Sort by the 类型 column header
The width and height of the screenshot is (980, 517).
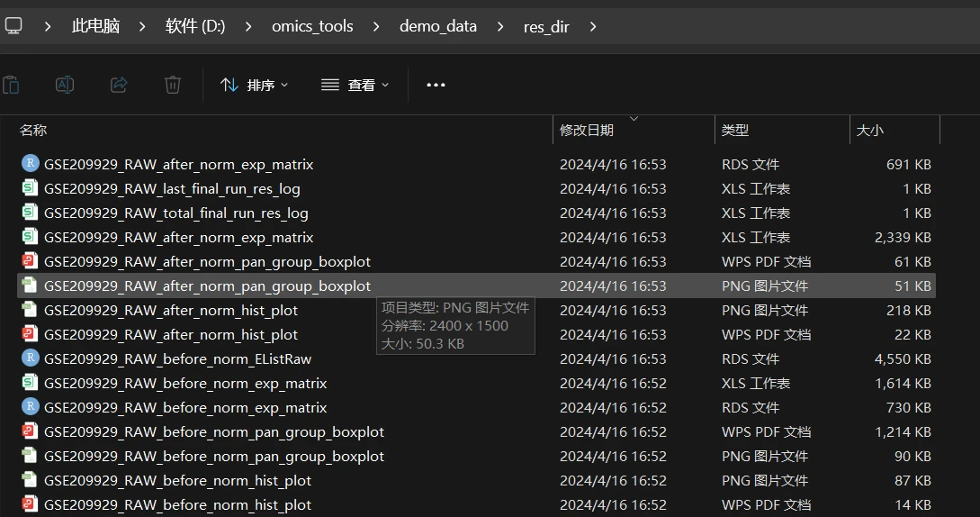[735, 131]
